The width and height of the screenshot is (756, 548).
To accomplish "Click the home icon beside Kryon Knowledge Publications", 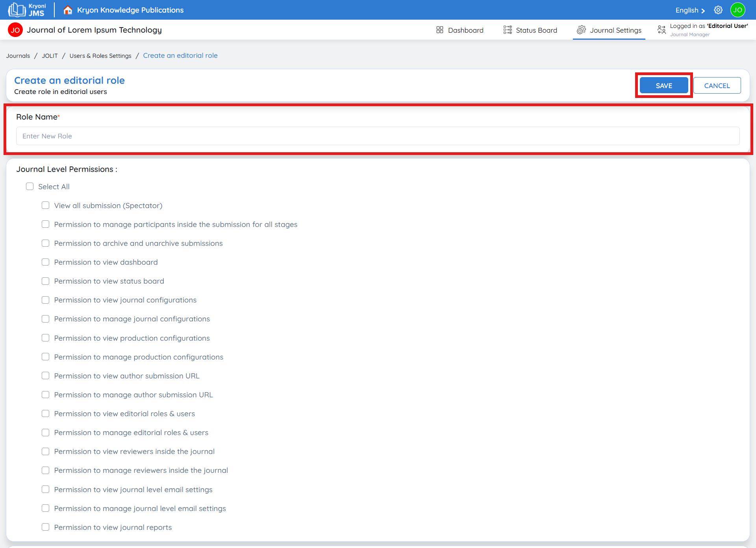I will pos(68,10).
